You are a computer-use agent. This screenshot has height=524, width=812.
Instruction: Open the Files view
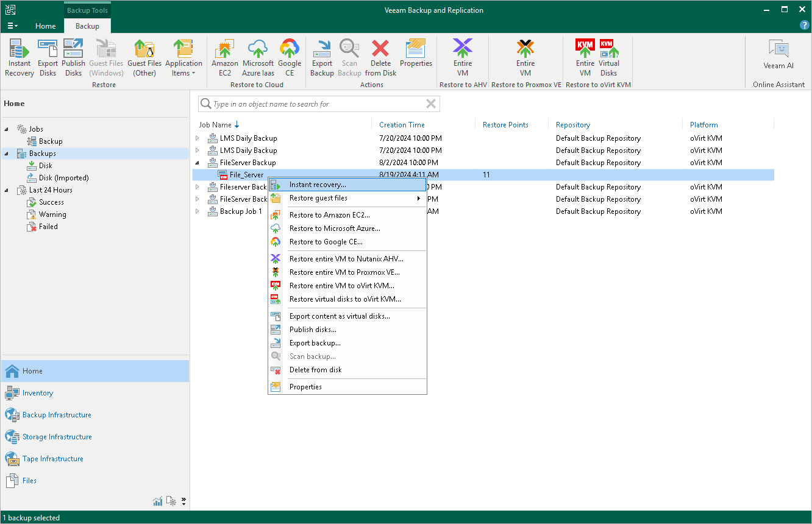95,481
